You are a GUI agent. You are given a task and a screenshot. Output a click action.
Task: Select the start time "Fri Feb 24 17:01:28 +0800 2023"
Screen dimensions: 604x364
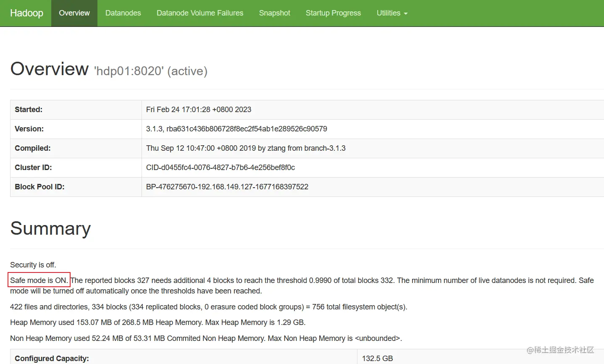(199, 110)
